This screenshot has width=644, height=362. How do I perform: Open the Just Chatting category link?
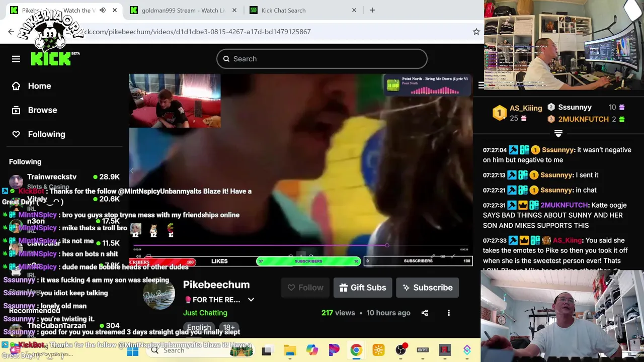tap(205, 313)
